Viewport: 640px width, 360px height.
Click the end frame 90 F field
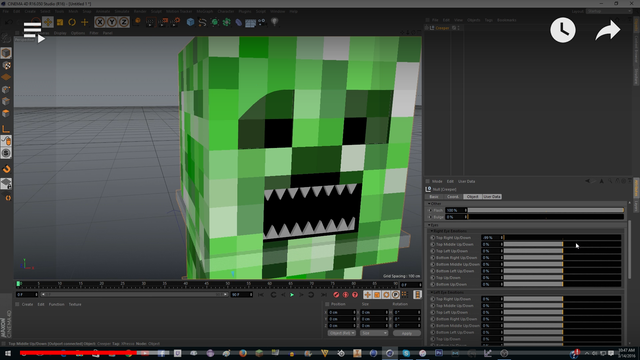242,295
